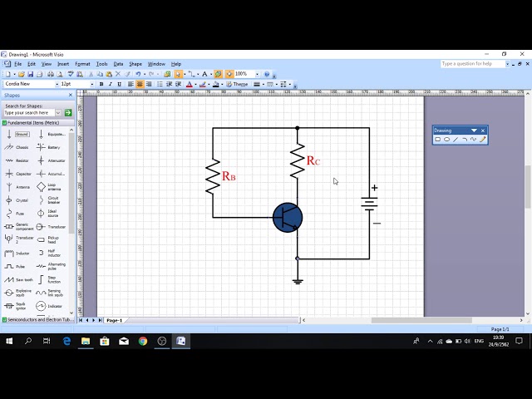This screenshot has width=532, height=399.
Task: Open the font name dropdown
Action: pos(57,84)
